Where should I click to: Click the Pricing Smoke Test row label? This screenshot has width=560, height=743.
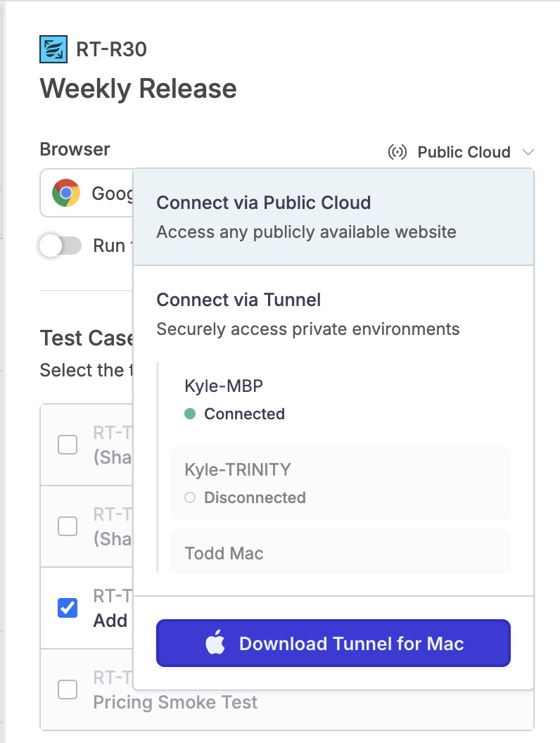tap(175, 702)
